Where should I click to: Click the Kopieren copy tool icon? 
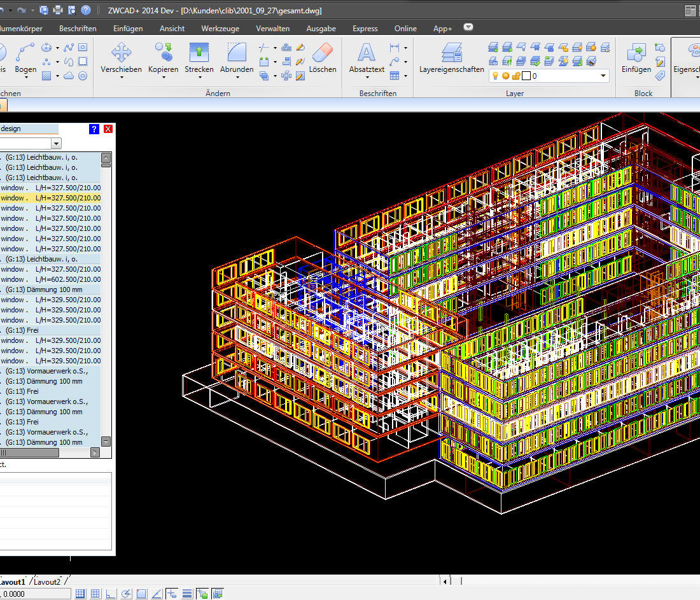pyautogui.click(x=163, y=53)
